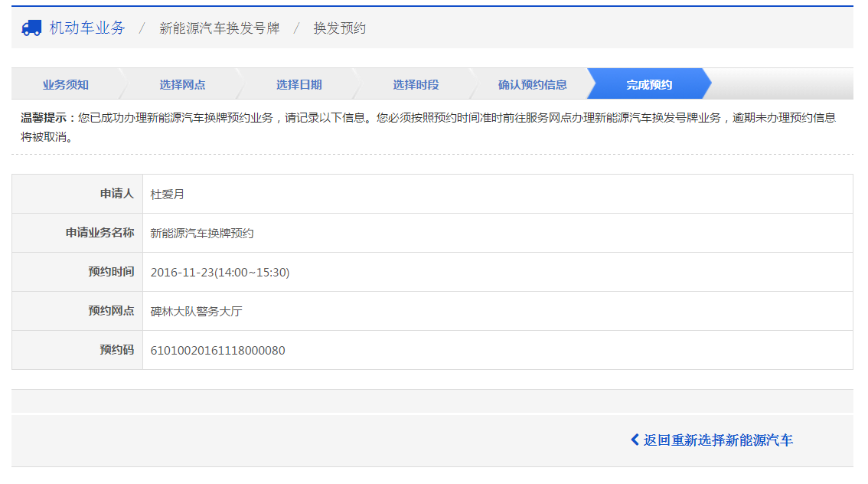Click the 预约码 row label
Screen dimensions: 868x484
(116, 350)
